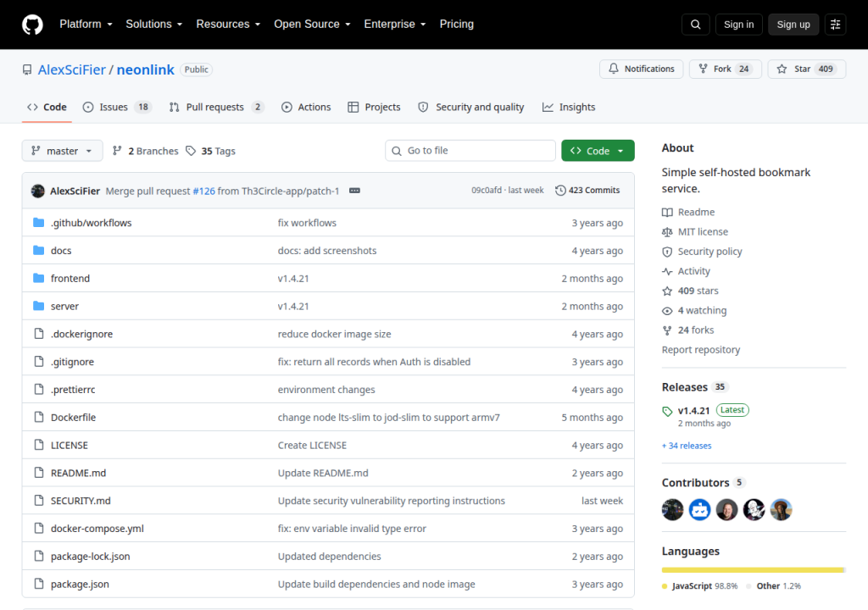Expand the Platform menu
This screenshot has height=610, width=868.
tap(86, 25)
